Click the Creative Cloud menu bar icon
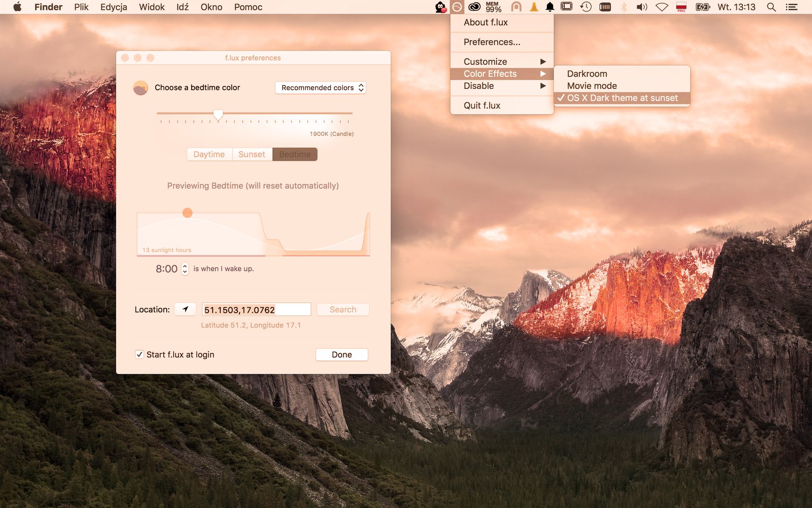The height and width of the screenshot is (508, 812). 474,7
